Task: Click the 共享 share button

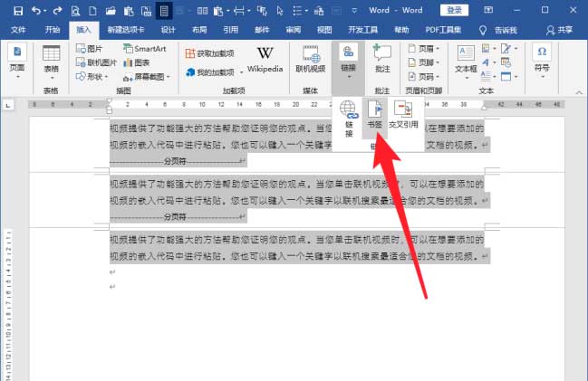Action: pyautogui.click(x=560, y=29)
